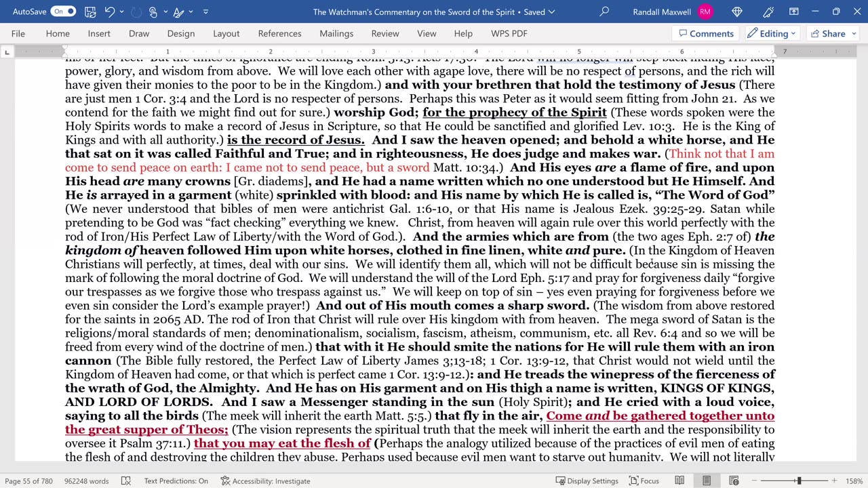
Task: Open the Comments pane button
Action: tap(705, 33)
